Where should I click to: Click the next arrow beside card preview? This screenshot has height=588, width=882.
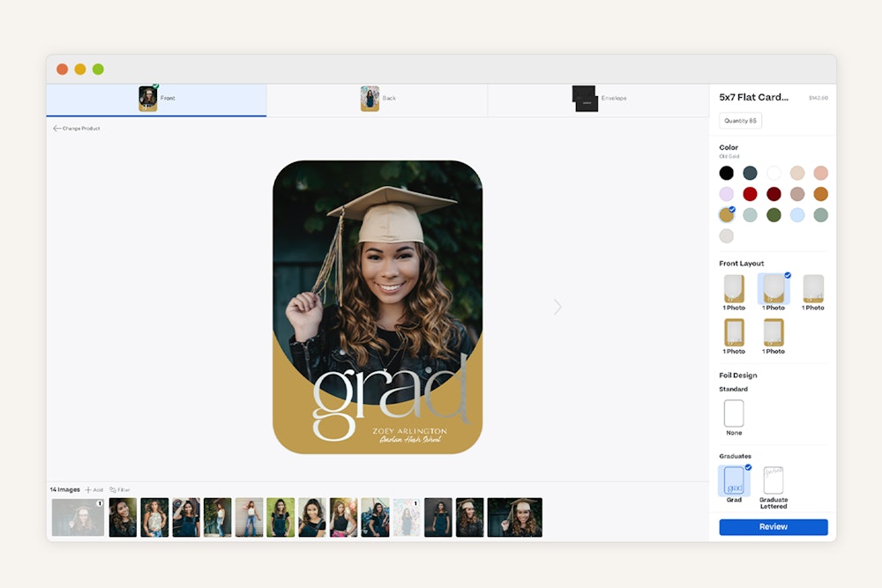(557, 307)
